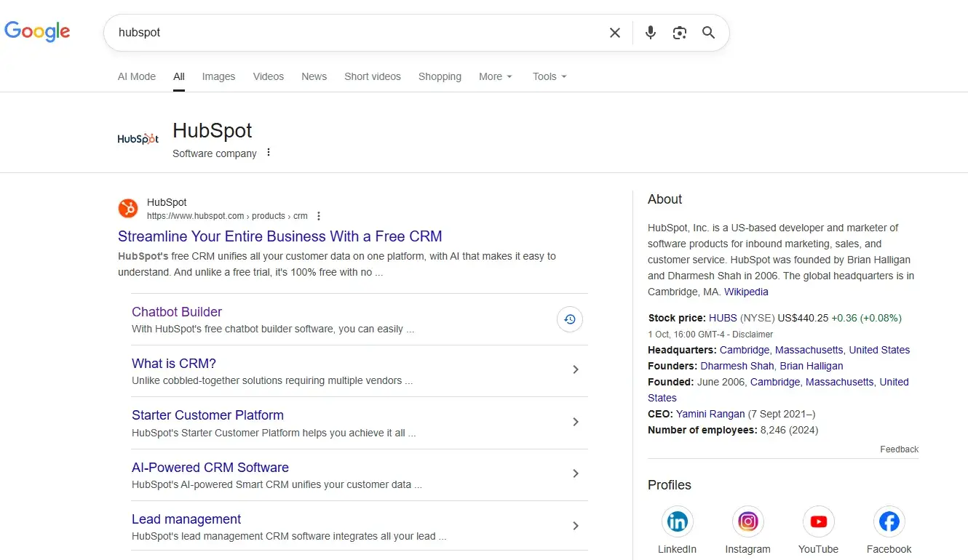Switch to the News tab
This screenshot has height=560, width=968.
click(x=314, y=76)
